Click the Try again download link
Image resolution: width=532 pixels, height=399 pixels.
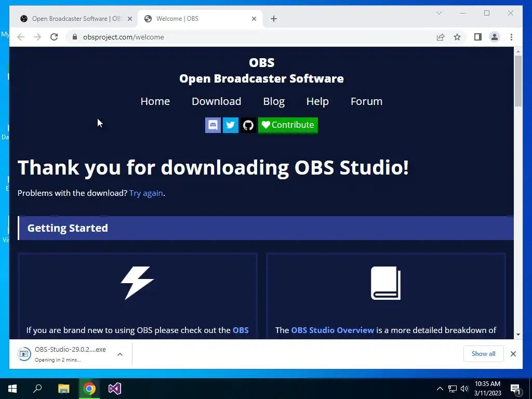click(x=146, y=193)
